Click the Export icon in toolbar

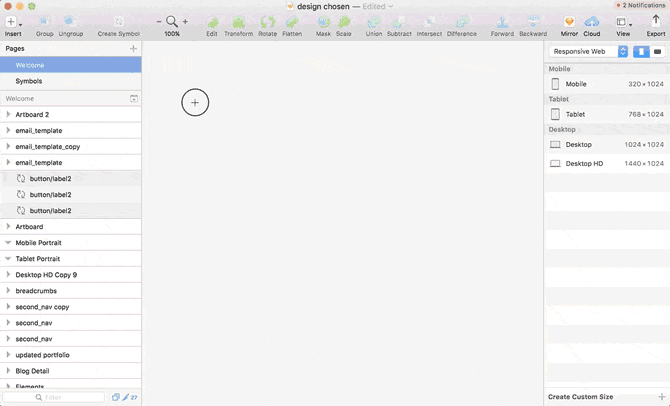coord(656,22)
